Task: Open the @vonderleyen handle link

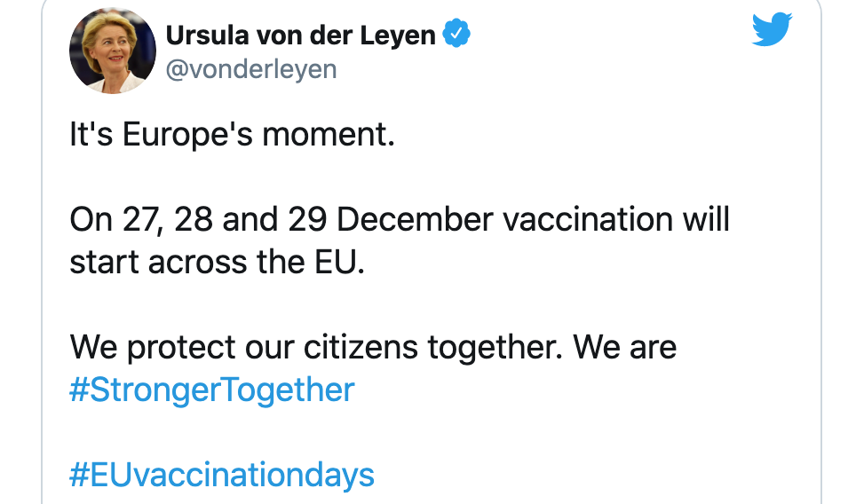Action: click(251, 69)
